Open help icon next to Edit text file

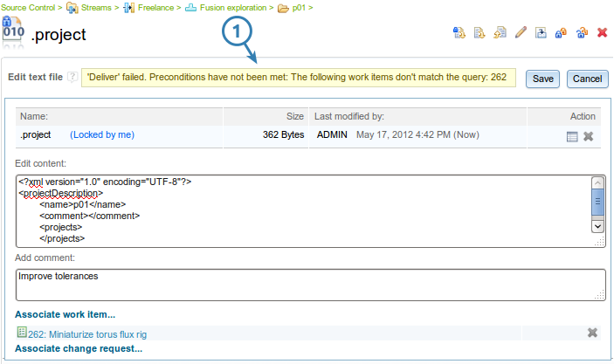coord(72,78)
